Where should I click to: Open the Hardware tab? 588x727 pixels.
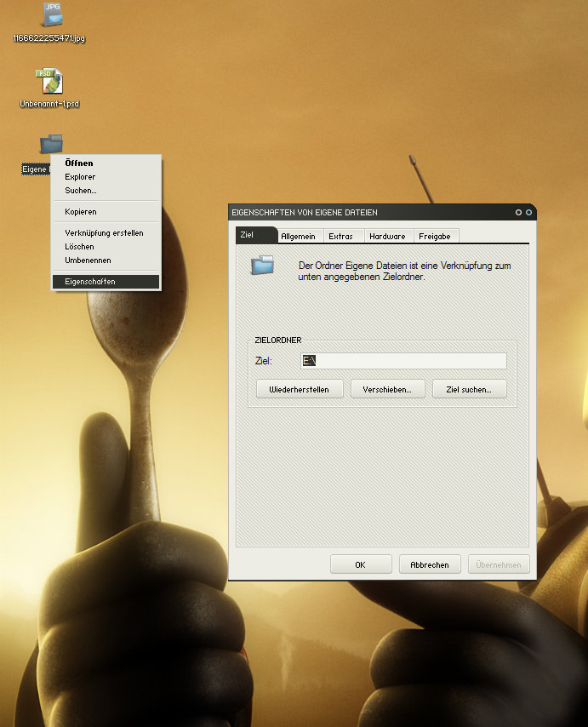click(387, 237)
